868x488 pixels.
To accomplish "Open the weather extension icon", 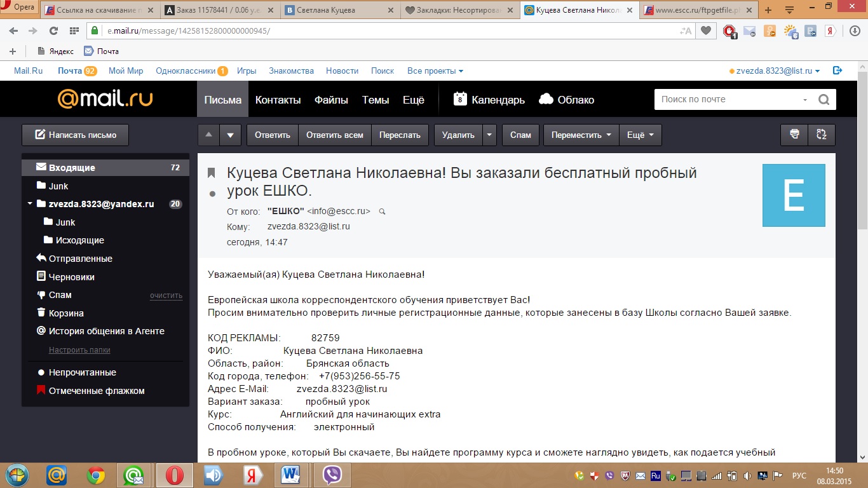I will coord(790,30).
